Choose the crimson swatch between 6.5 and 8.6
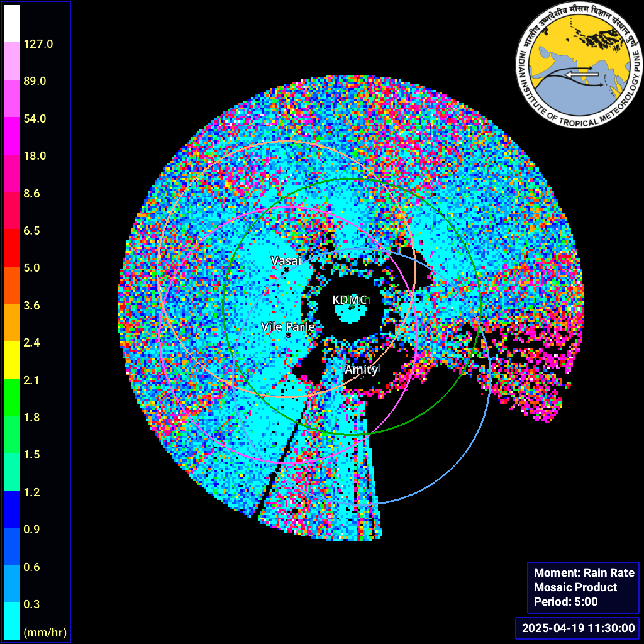The height and width of the screenshot is (644, 644). (12, 211)
